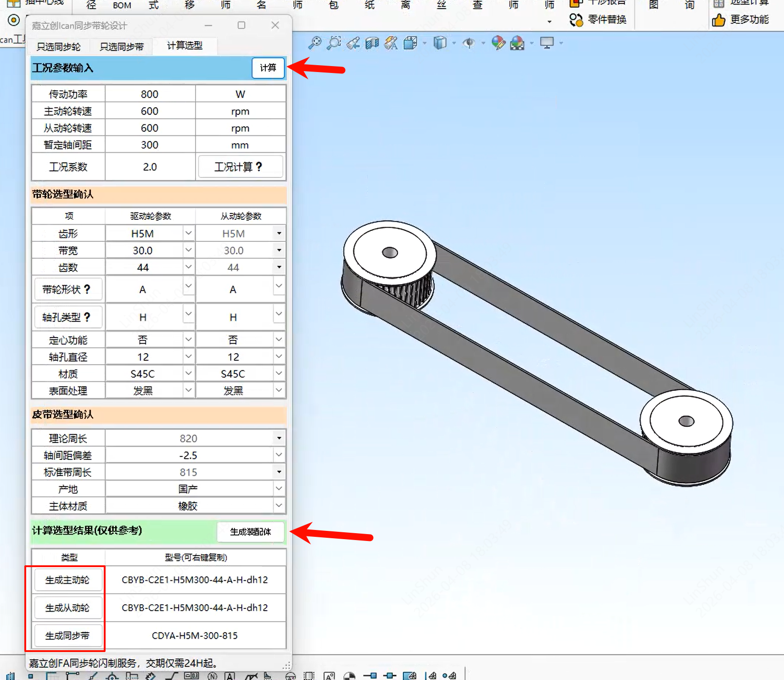
Task: Expand the 产地 国产 dropdown
Action: [279, 489]
